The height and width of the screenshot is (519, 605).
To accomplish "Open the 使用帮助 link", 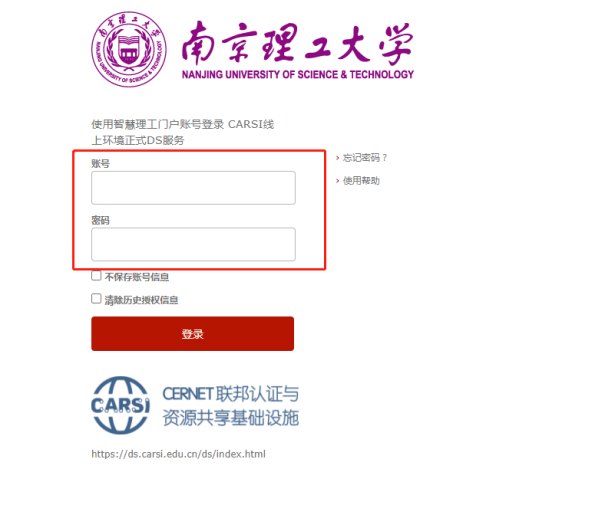I will (x=361, y=181).
